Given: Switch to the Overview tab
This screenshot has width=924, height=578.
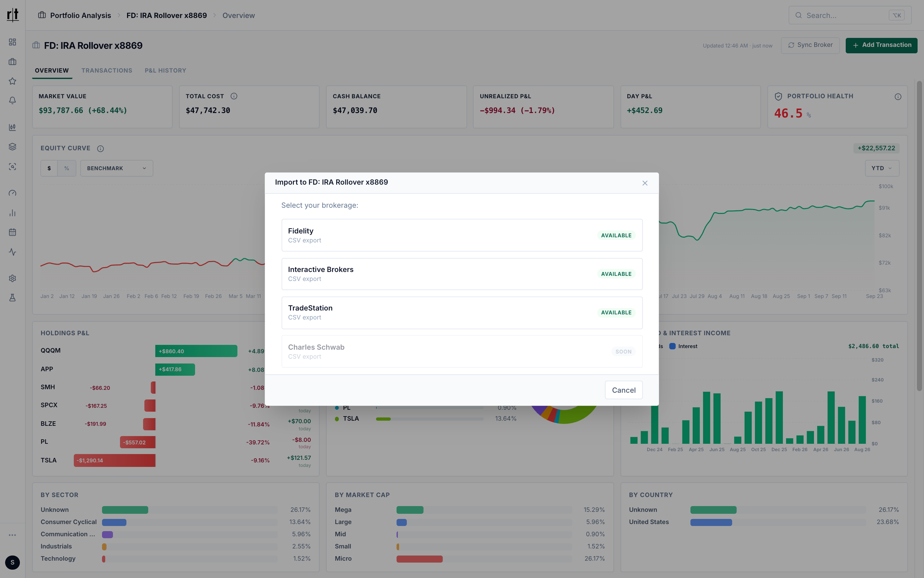Looking at the screenshot, I should (52, 71).
